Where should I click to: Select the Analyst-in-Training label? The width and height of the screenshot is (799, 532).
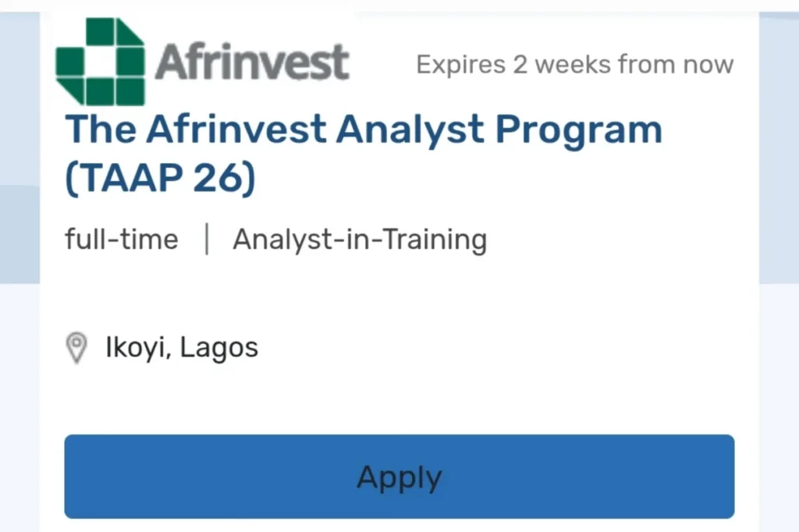[x=360, y=239]
